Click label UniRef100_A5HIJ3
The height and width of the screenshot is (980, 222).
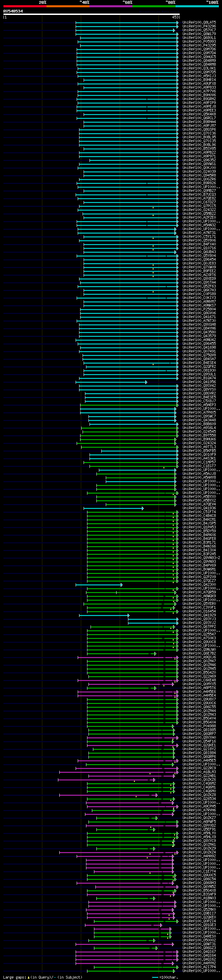(199, 76)
